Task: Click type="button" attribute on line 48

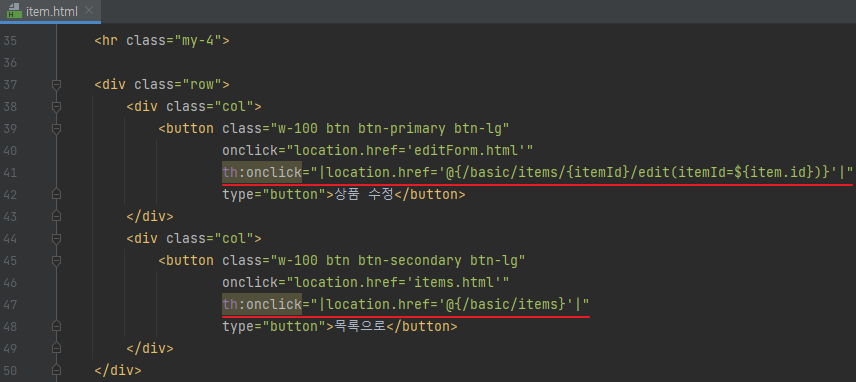Action: click(x=274, y=327)
